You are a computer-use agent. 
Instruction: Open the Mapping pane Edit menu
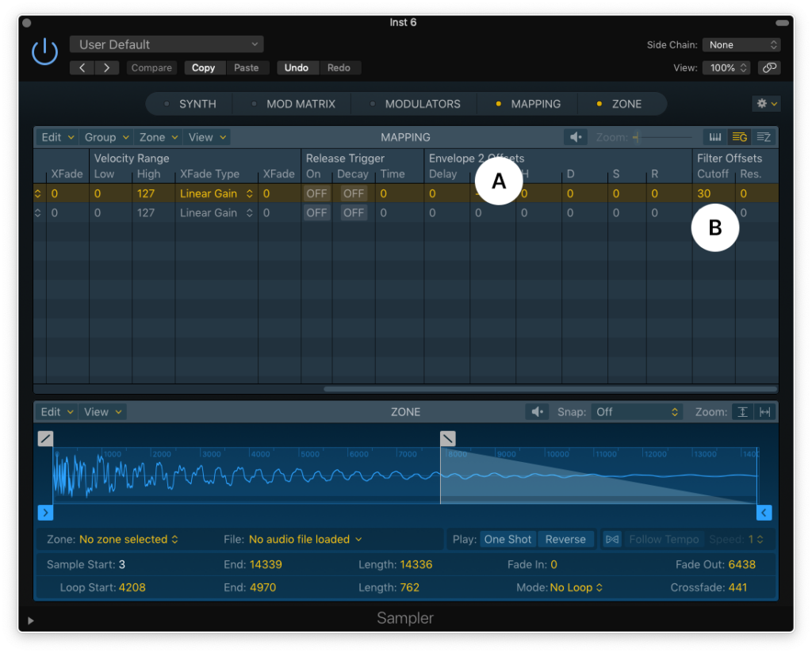tap(57, 137)
